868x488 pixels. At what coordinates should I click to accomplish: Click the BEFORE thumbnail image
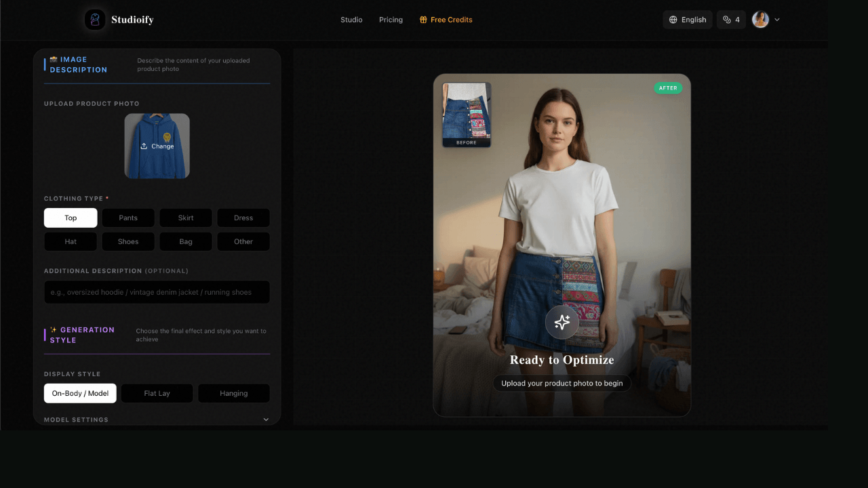click(467, 112)
